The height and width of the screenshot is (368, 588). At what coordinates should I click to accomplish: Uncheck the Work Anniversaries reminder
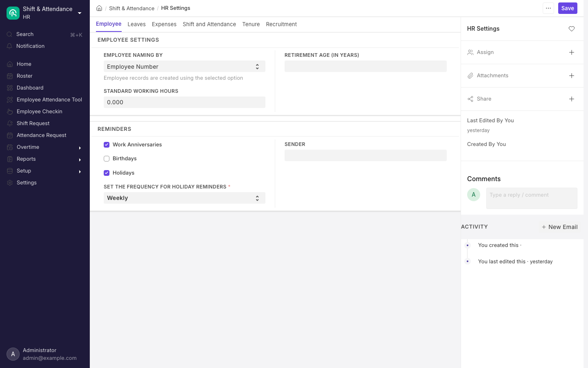(107, 145)
